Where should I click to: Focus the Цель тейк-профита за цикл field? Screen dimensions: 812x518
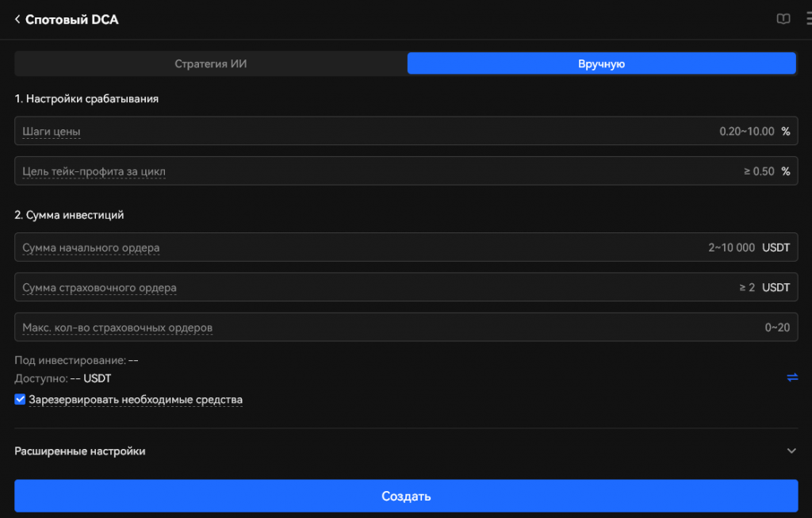(x=406, y=171)
